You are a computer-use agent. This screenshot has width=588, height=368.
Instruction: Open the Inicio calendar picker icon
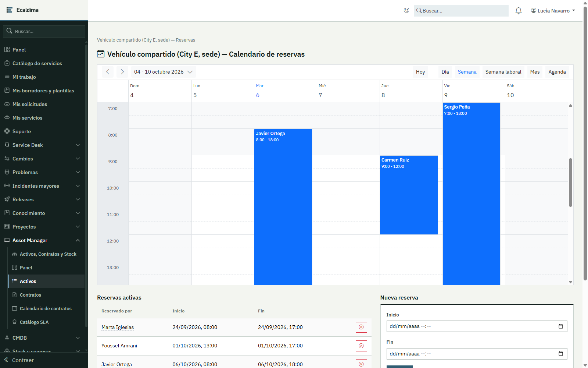click(x=561, y=326)
